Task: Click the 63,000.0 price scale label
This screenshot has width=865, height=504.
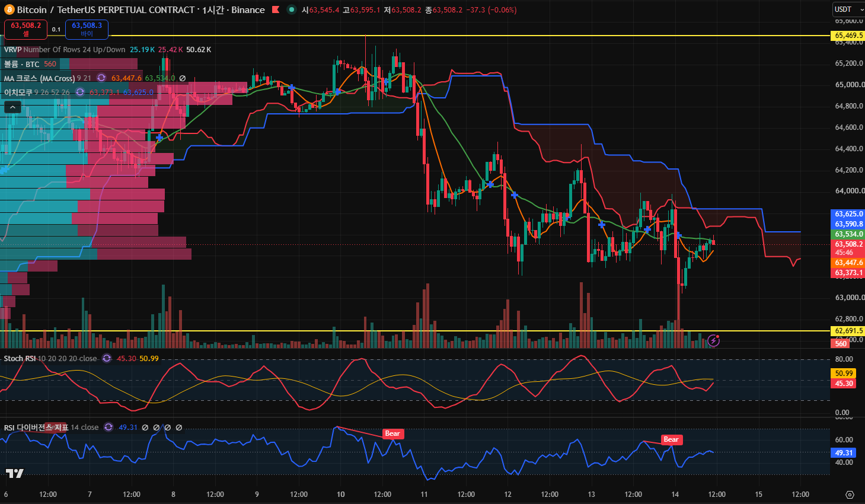Action: (x=849, y=298)
